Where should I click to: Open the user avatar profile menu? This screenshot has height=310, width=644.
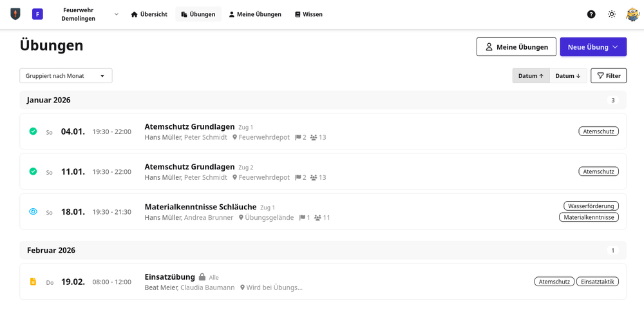[632, 14]
